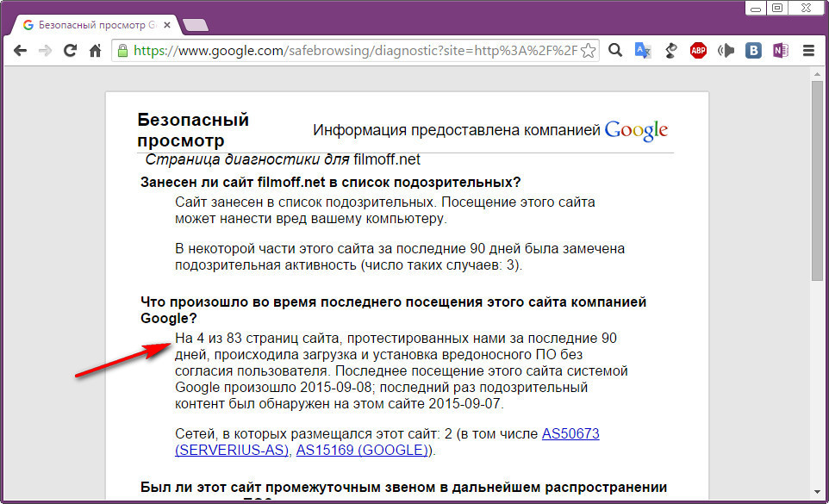Click the Adblock Plus ABP icon
The width and height of the screenshot is (829, 504).
[698, 51]
